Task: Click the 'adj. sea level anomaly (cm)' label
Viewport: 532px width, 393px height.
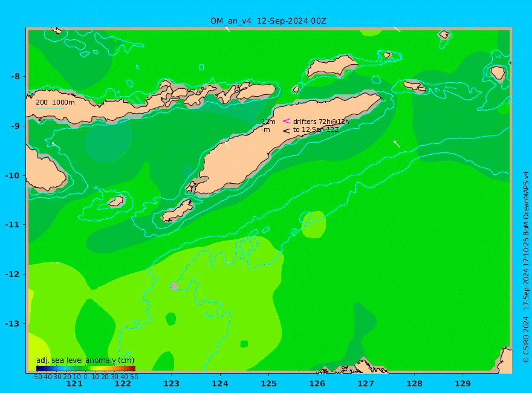Action: 85,360
